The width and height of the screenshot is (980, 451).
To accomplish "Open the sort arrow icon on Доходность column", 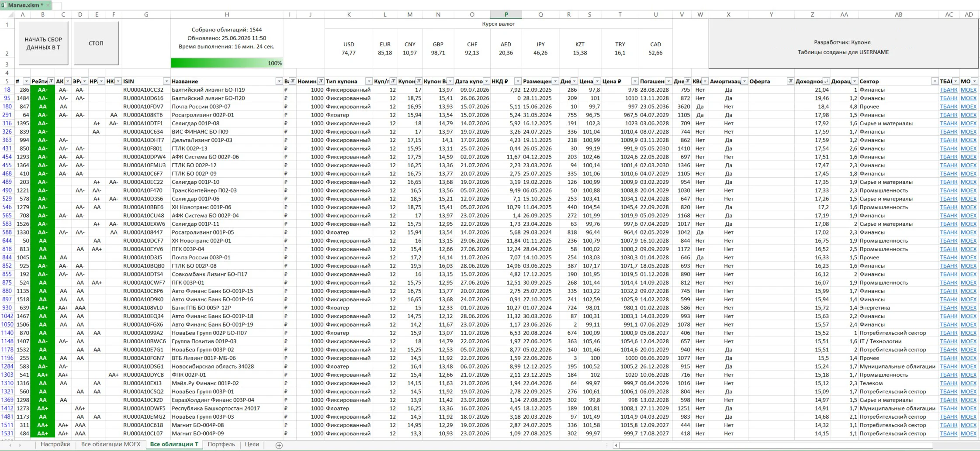I will (x=826, y=81).
